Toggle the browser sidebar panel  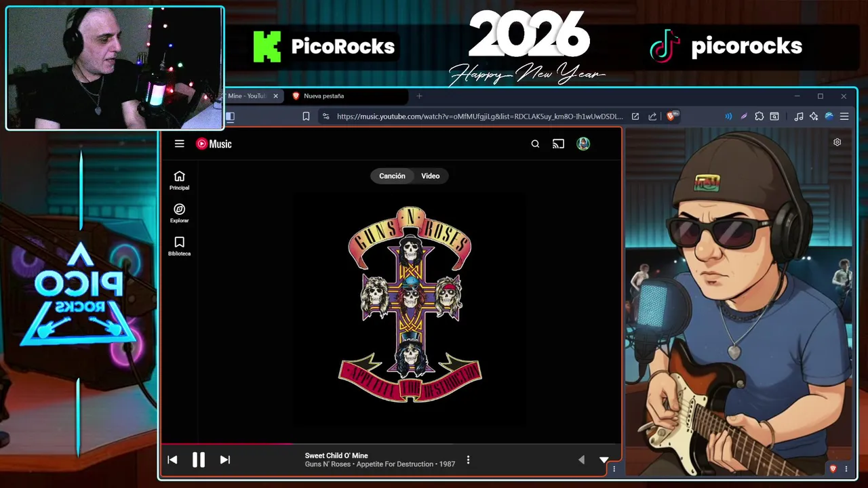coord(231,117)
